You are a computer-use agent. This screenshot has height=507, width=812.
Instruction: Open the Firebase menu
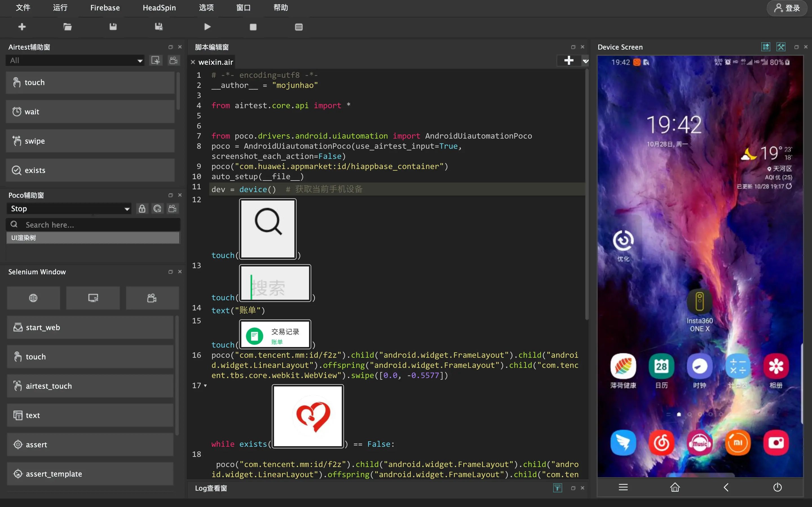pos(105,8)
